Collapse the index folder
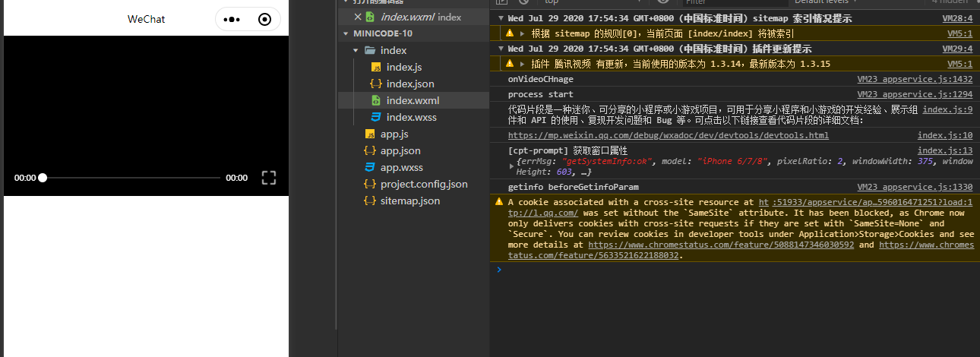The width and height of the screenshot is (980, 357). 356,50
